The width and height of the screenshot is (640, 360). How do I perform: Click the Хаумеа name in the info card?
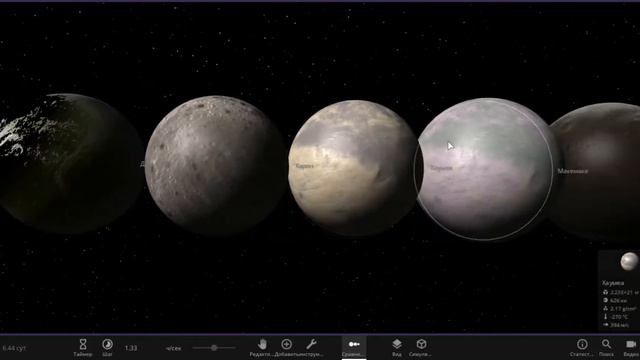pos(613,283)
